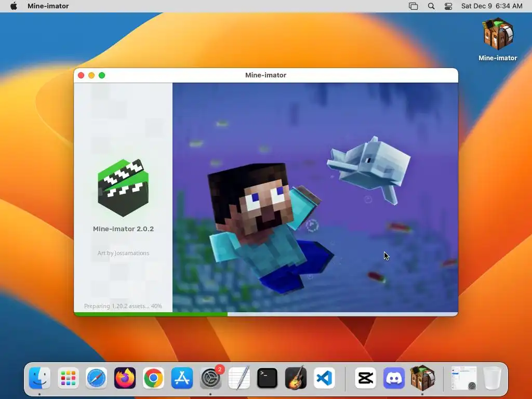This screenshot has height=399, width=532.
Task: Select the Mine-imator desktop icon label
Action: (498, 58)
